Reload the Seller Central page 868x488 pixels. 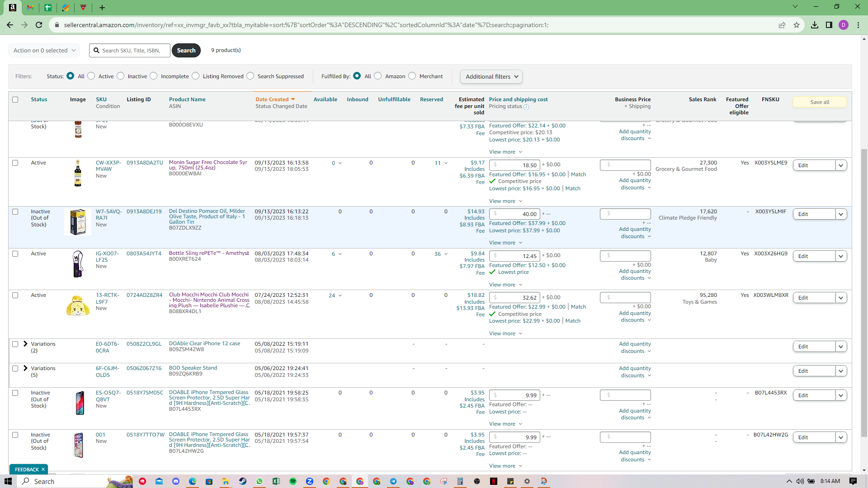click(39, 25)
